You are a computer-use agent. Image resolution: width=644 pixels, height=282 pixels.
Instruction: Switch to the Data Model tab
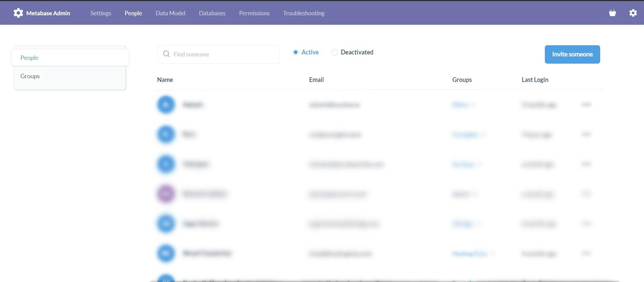coord(170,13)
